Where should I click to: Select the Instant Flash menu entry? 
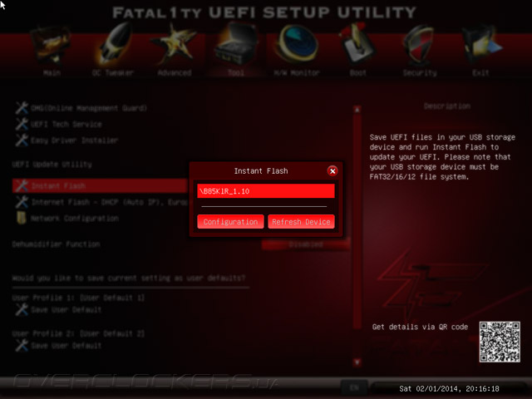[100, 185]
